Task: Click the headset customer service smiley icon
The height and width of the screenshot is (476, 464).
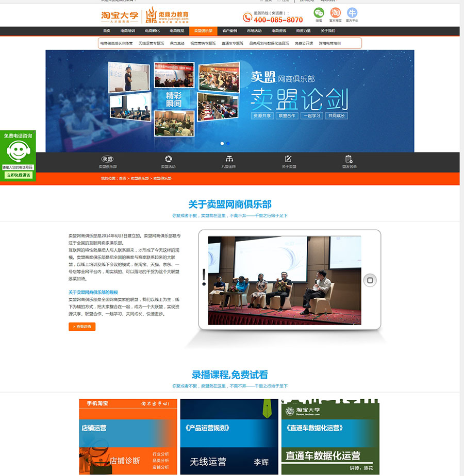Action: tap(18, 151)
